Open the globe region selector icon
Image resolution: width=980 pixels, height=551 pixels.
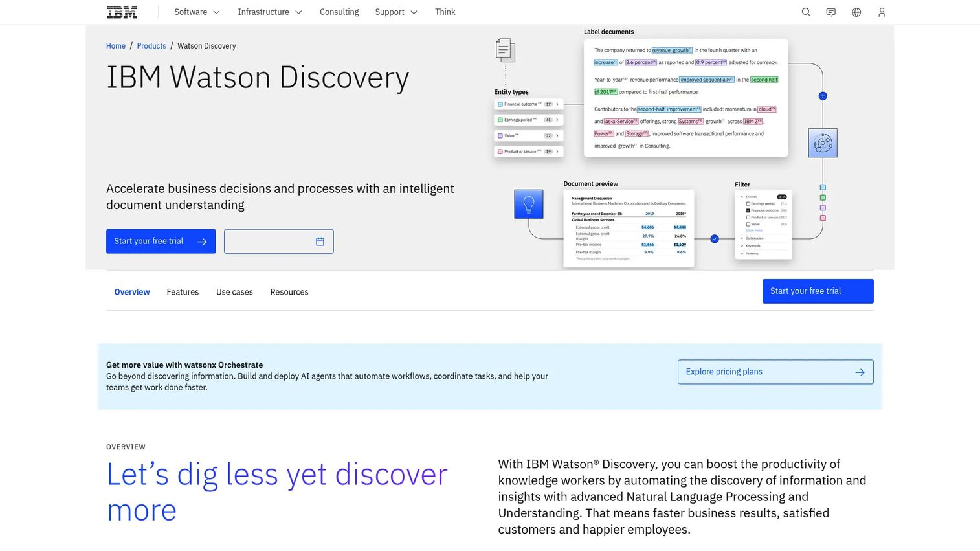(856, 12)
